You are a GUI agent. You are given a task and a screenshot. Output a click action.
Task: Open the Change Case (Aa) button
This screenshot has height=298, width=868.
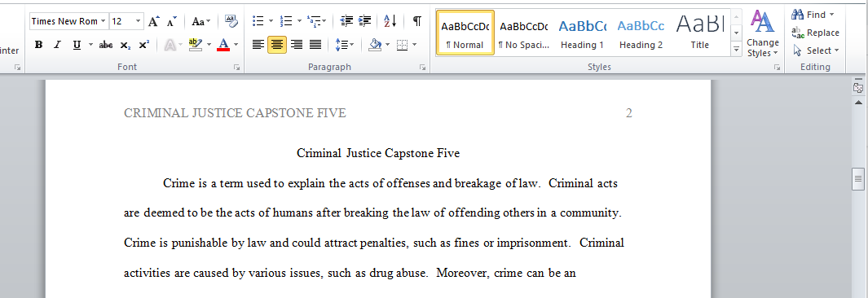point(200,21)
